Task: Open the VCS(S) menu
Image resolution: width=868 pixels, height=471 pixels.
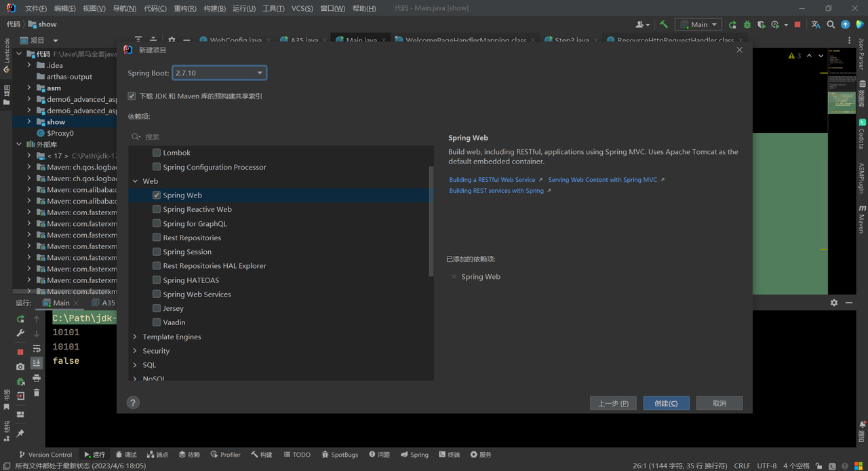Action: 302,8
